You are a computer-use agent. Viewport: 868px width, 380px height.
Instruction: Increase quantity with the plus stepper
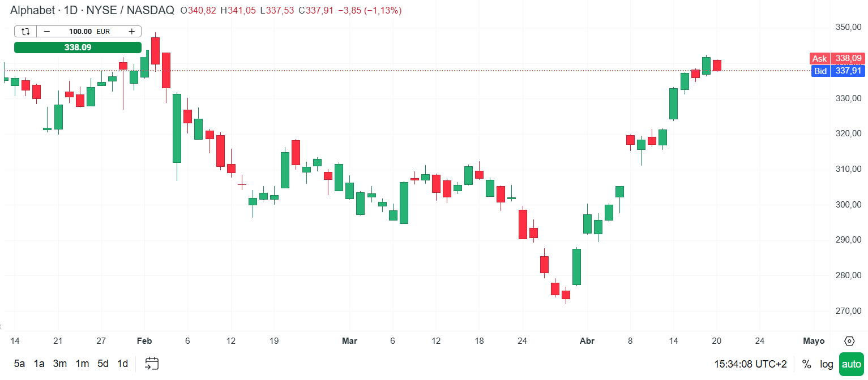131,31
